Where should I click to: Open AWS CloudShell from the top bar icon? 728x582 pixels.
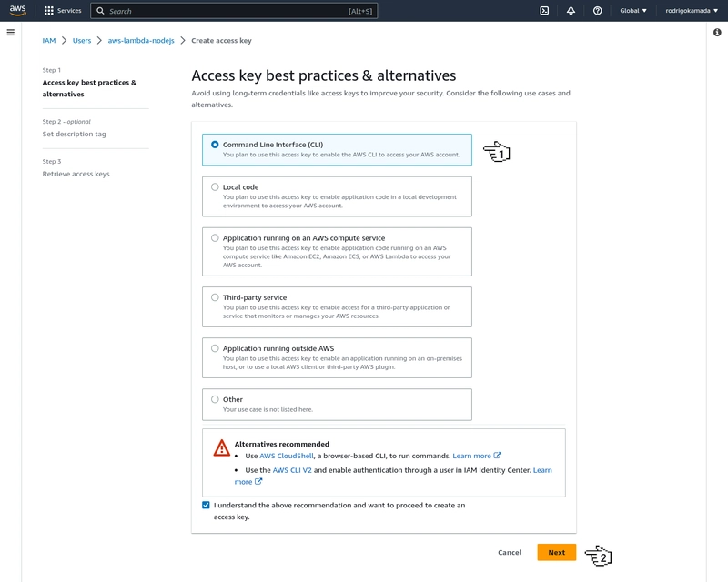544,10
